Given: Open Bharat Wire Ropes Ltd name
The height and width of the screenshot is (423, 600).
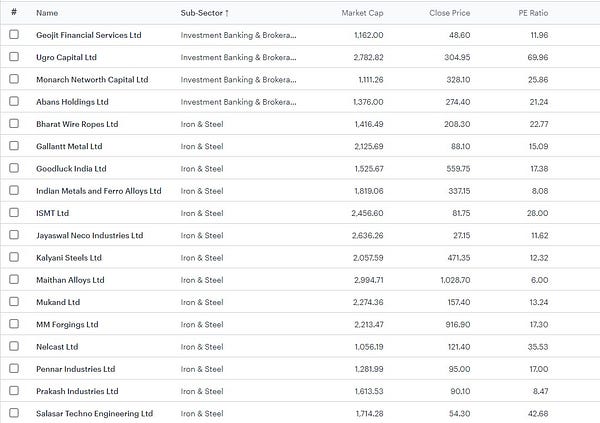Looking at the screenshot, I should coord(77,124).
